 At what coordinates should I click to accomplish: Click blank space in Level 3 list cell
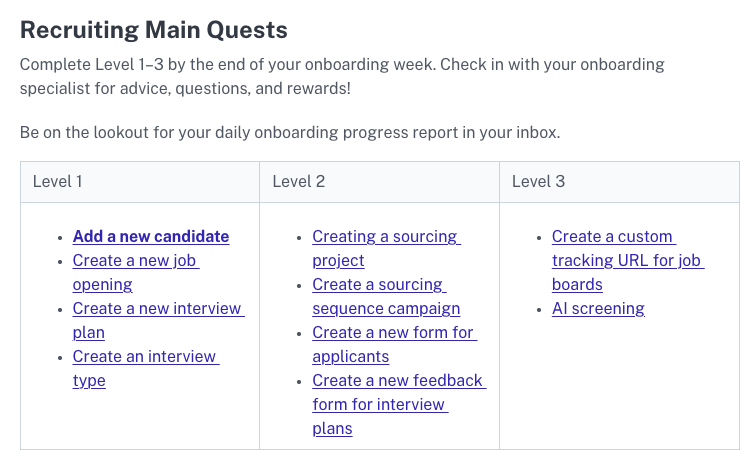click(620, 390)
